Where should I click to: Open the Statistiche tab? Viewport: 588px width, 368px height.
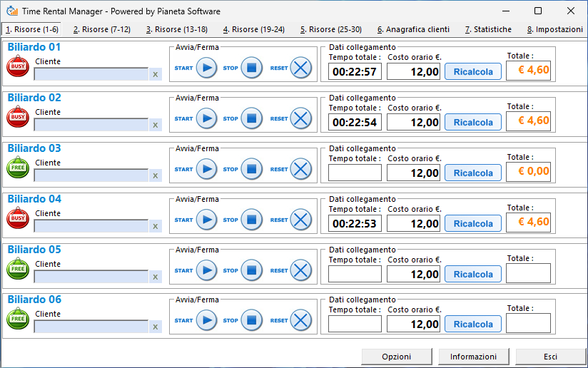tap(488, 29)
